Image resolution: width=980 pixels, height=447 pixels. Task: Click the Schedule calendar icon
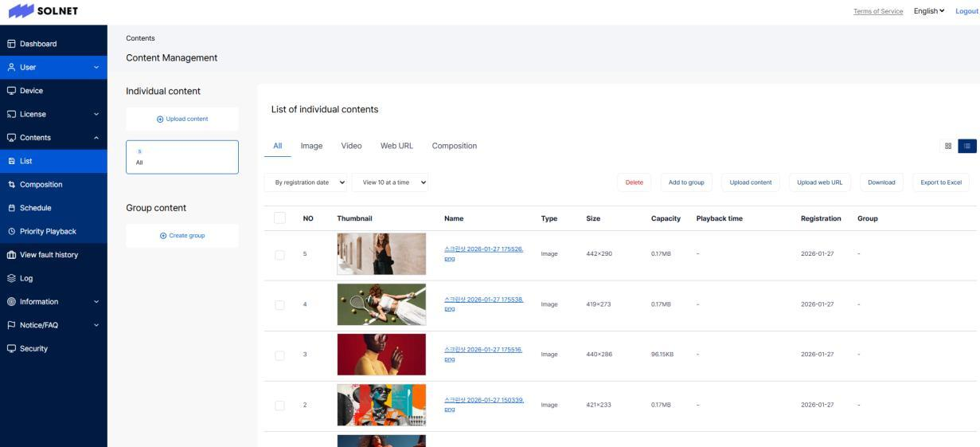click(11, 208)
